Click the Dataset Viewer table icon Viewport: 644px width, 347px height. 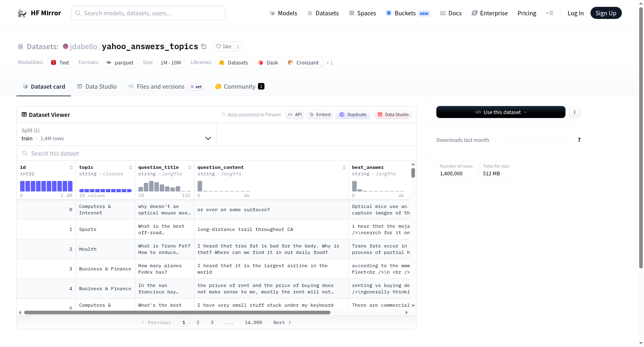tap(24, 114)
